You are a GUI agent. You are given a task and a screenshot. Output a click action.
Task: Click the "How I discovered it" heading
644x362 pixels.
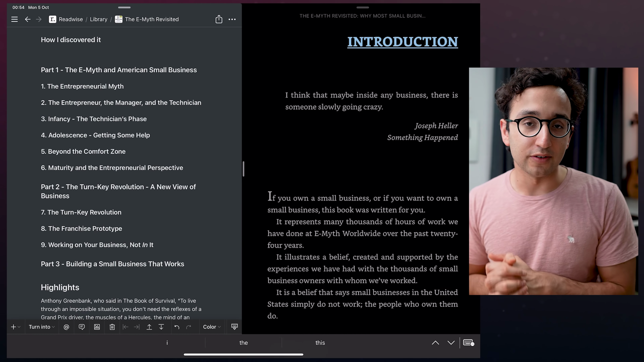(x=71, y=40)
